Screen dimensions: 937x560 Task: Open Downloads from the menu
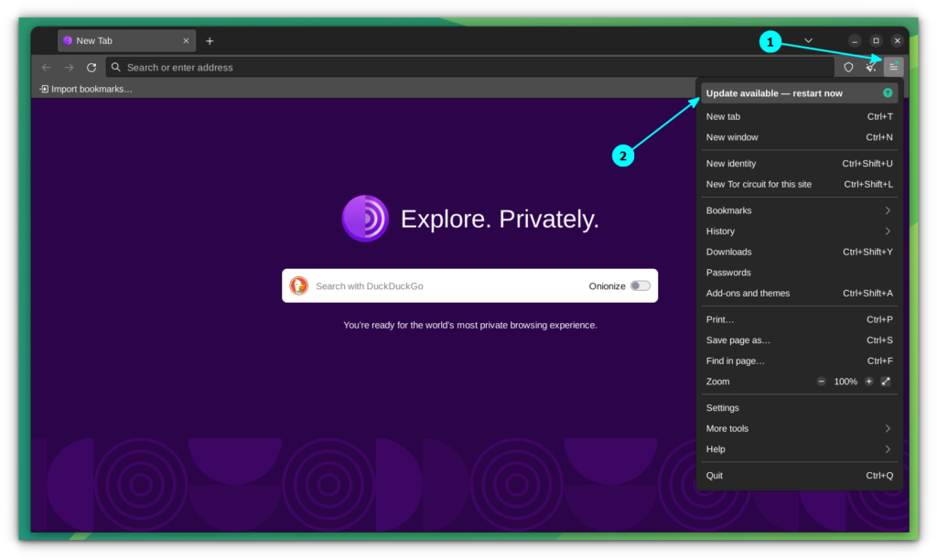click(799, 252)
